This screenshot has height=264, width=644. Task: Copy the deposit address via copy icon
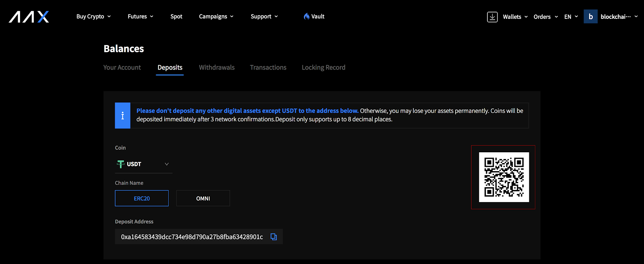point(274,237)
